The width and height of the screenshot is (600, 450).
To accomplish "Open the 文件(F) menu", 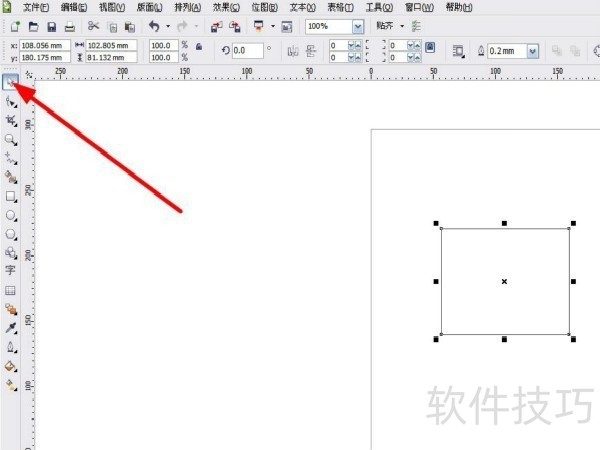I will coord(36,7).
